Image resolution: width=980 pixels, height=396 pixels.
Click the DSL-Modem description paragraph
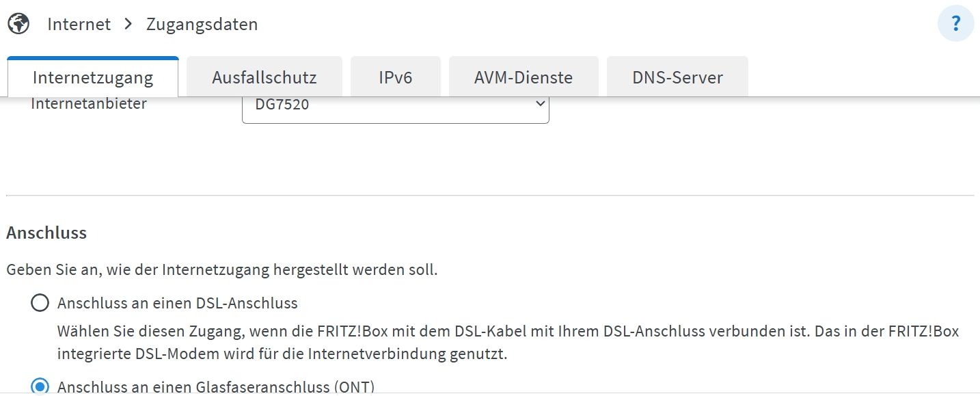508,343
